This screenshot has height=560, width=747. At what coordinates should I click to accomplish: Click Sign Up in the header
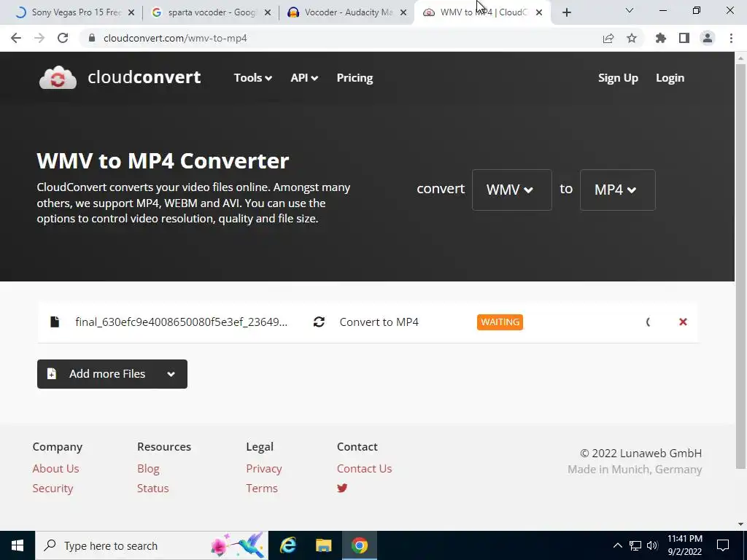(x=618, y=77)
